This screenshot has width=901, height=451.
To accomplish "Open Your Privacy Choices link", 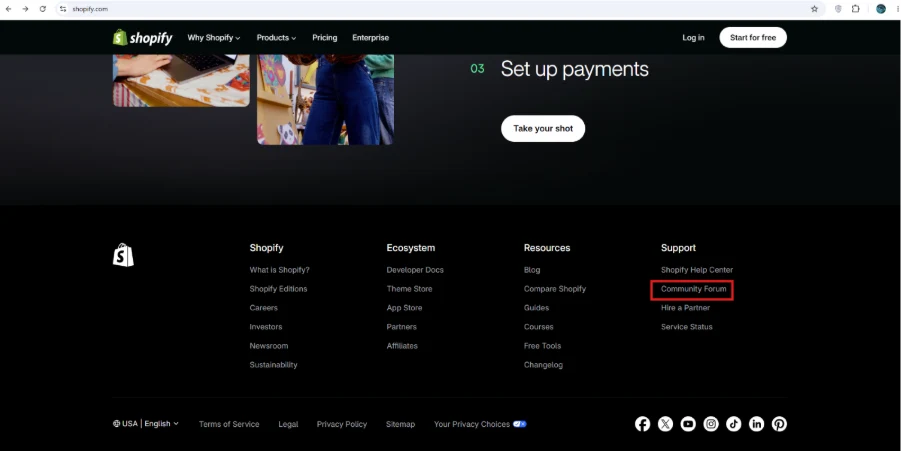I will (x=480, y=424).
